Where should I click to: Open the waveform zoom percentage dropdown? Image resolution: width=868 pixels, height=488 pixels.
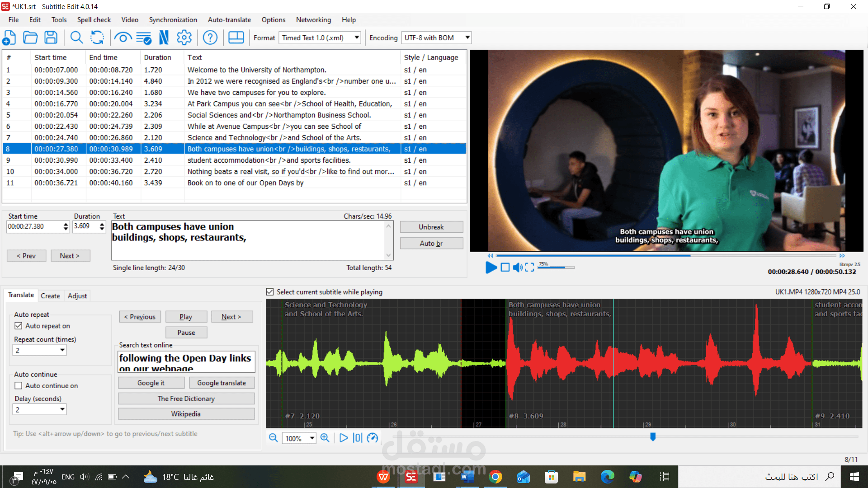(x=312, y=438)
